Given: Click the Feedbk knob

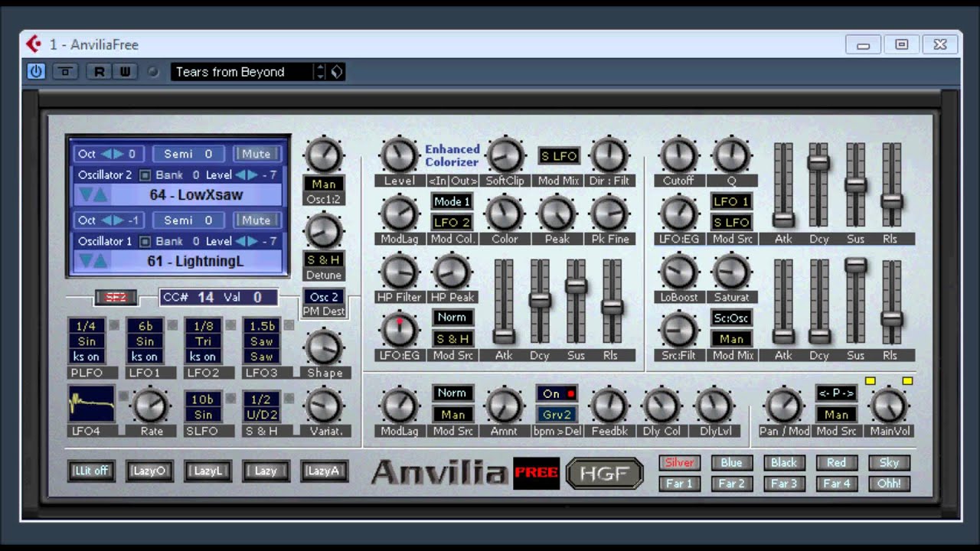Looking at the screenshot, I should 609,406.
